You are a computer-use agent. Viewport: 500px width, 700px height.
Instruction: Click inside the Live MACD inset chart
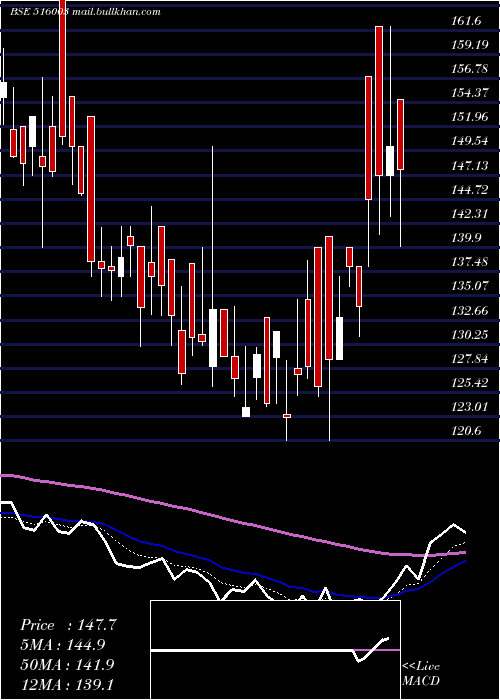click(275, 650)
